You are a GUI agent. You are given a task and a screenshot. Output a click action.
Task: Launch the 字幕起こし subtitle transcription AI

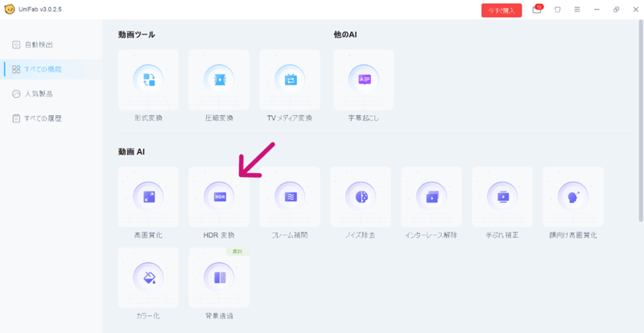pyautogui.click(x=364, y=80)
